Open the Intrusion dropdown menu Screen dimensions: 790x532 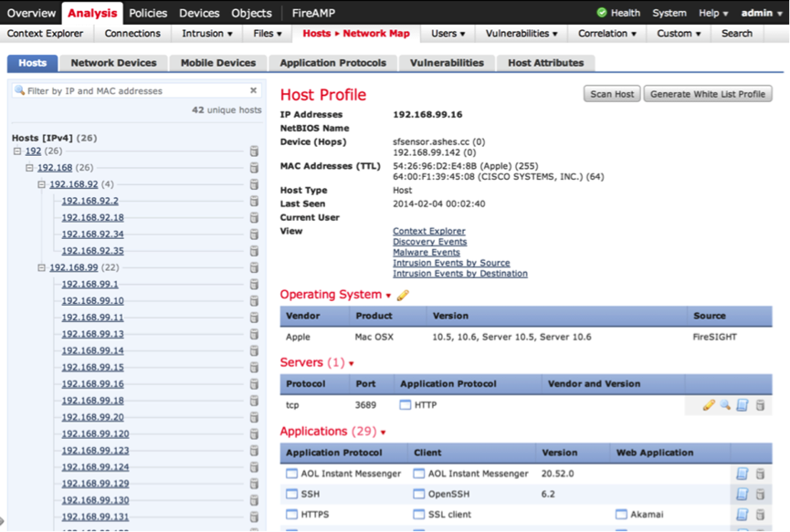click(x=207, y=34)
